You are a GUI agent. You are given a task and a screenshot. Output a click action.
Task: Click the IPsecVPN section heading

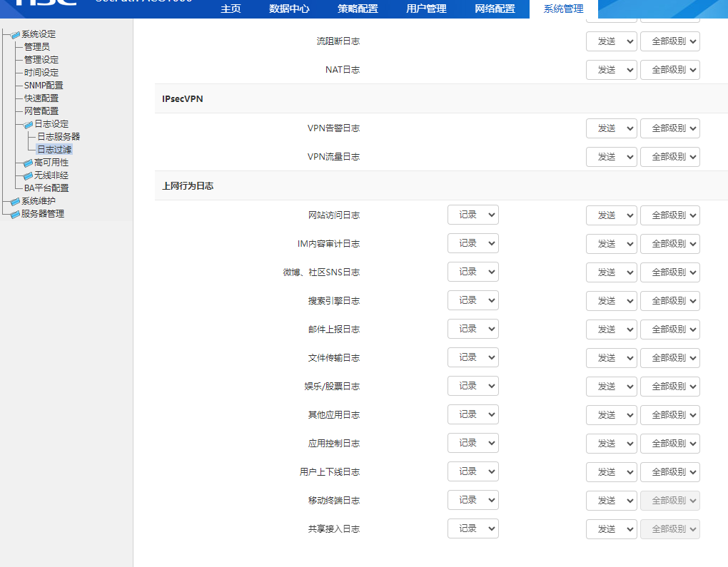tap(183, 99)
